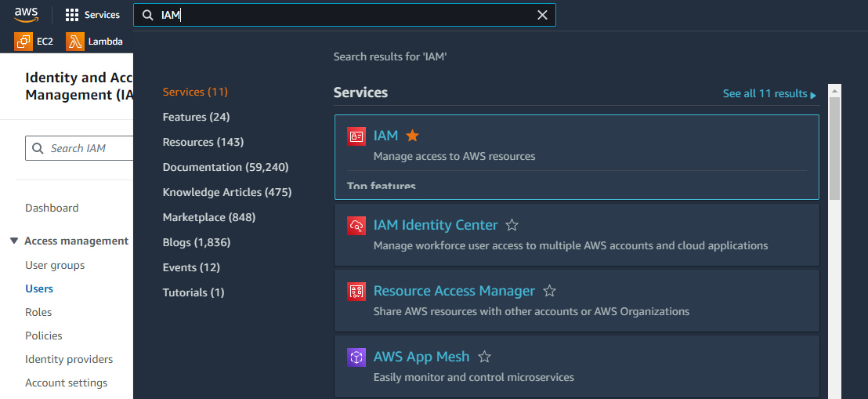Screen dimensions: 868x399
Task: Favorite Resource Access Manager with star
Action: [549, 291]
